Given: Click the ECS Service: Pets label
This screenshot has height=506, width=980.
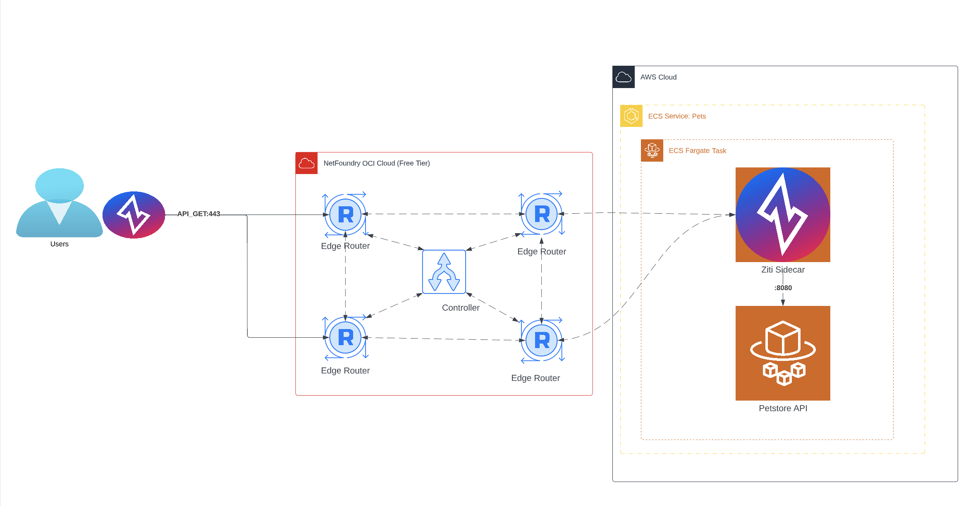Looking at the screenshot, I should pos(676,116).
